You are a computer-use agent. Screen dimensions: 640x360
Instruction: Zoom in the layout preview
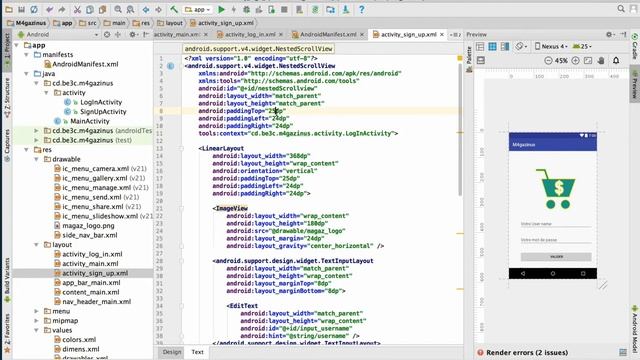(x=575, y=60)
